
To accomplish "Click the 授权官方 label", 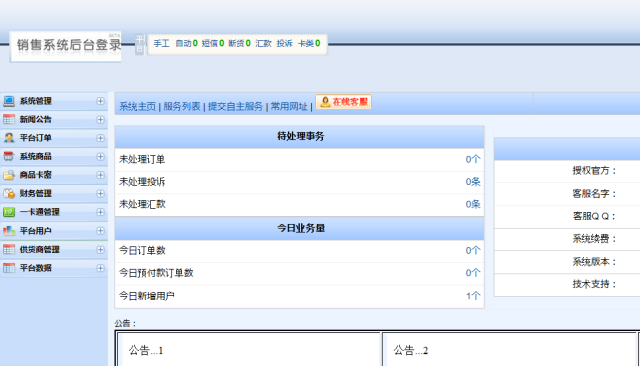I will tap(594, 171).
